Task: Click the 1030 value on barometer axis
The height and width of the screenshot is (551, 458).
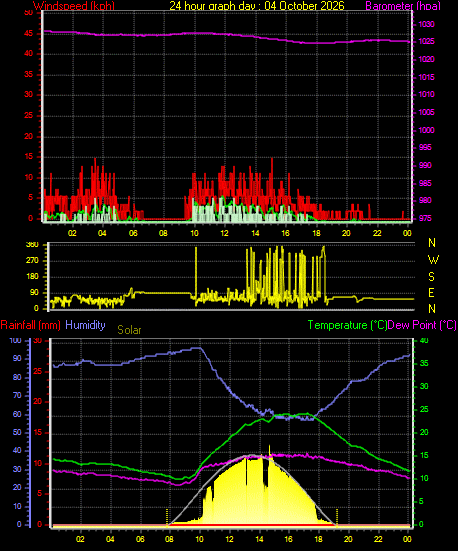Action: (426, 25)
